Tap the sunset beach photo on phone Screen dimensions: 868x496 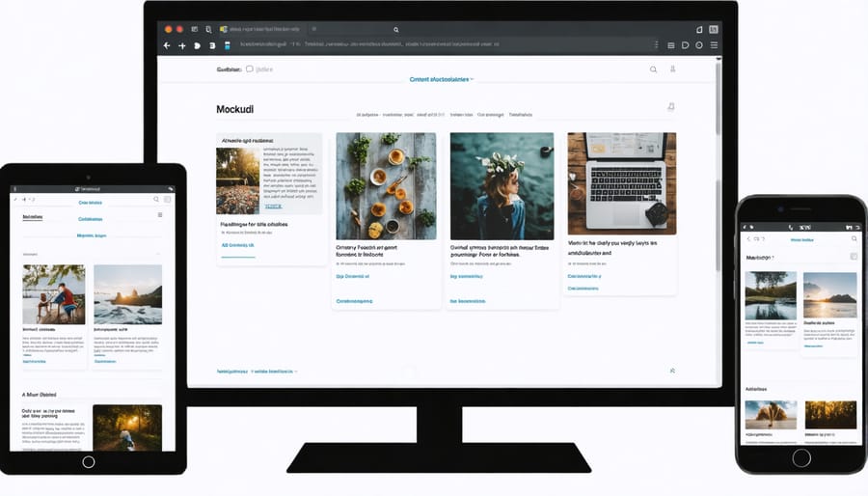(x=829, y=295)
